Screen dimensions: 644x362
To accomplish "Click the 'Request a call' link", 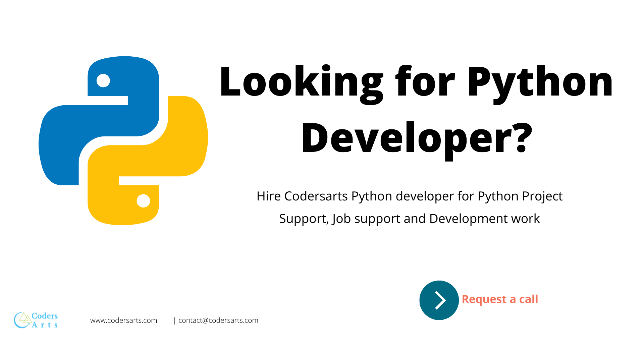I will click(x=499, y=299).
